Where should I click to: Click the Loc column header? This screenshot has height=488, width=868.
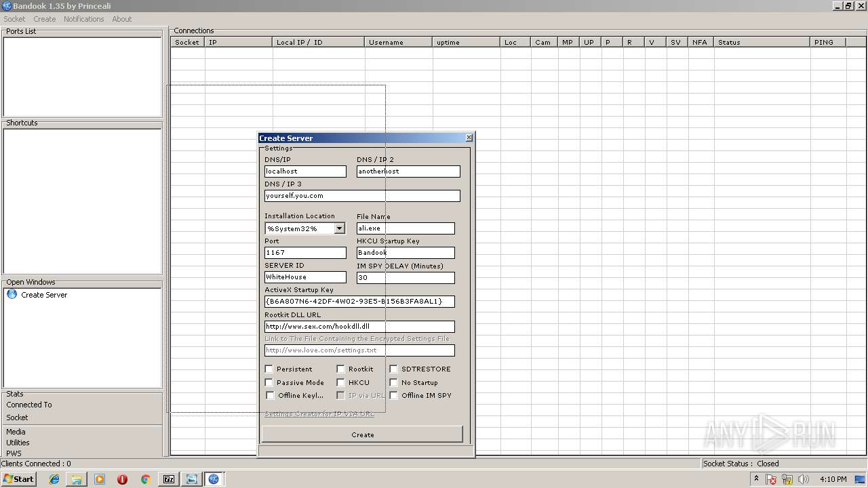click(x=515, y=42)
